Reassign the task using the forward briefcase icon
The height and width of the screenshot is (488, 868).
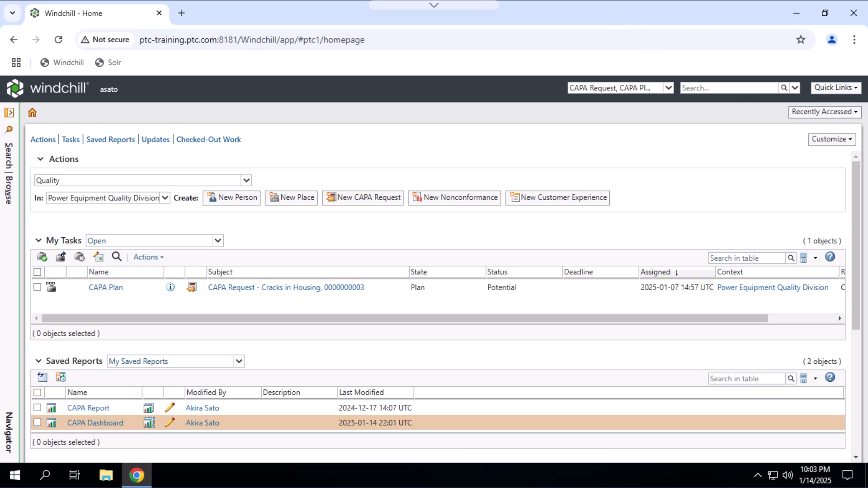[x=61, y=257]
